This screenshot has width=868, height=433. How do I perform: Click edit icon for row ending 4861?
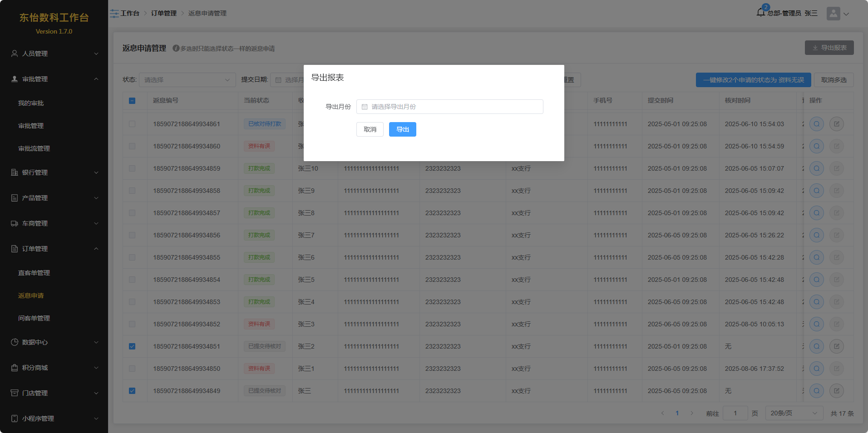836,124
